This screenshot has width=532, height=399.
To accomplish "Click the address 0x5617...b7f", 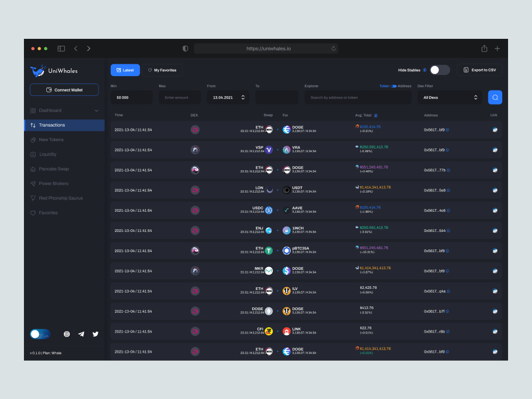I will pos(434,311).
